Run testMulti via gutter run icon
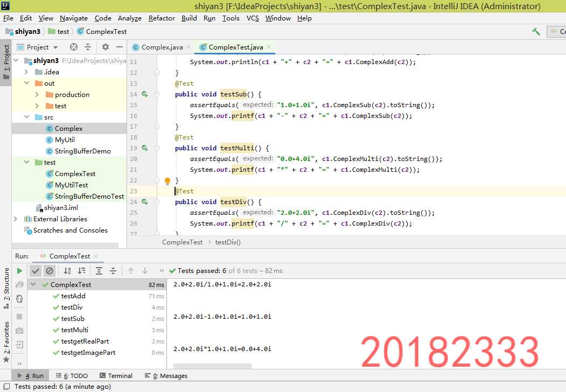Screen dimensions: 566x392 145,148
